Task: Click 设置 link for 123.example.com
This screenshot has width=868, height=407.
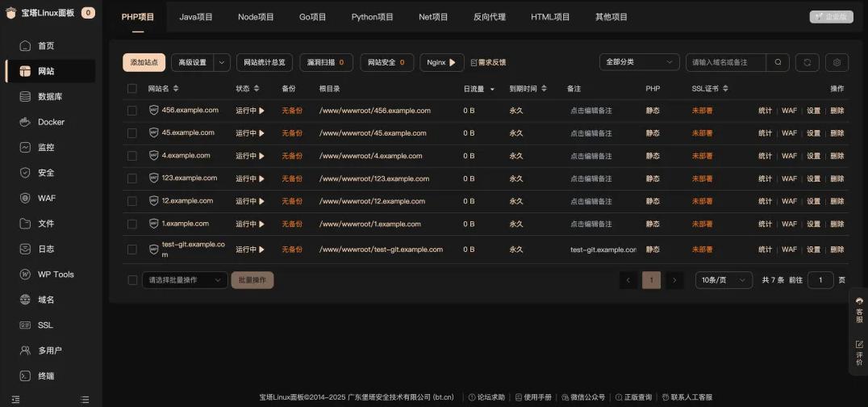Action: tap(813, 178)
